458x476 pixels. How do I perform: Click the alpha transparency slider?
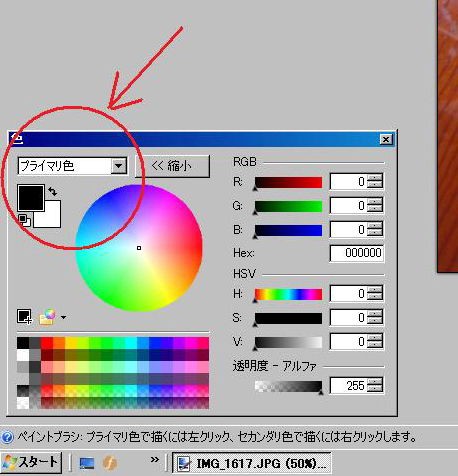(x=288, y=386)
